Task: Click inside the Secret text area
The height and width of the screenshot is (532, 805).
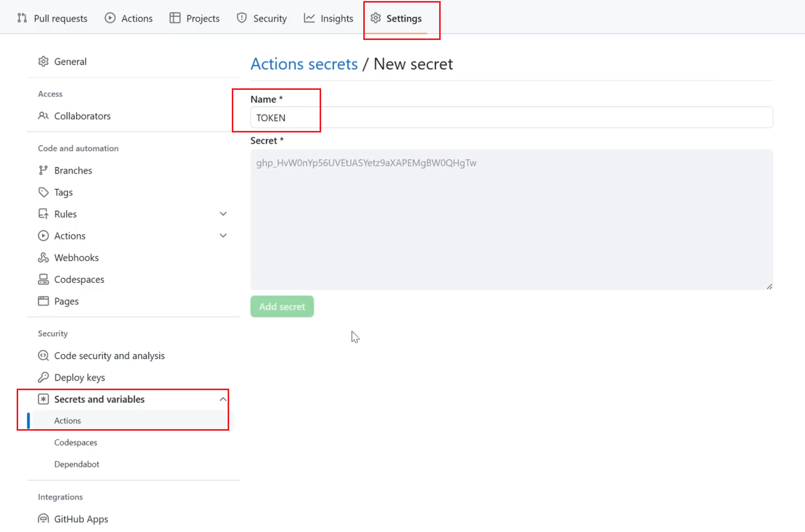Action: (x=511, y=220)
